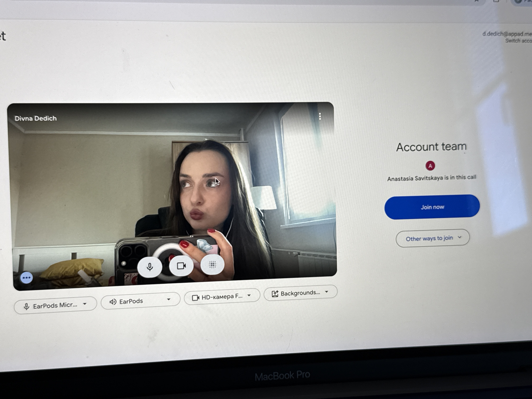
Task: Click Switch account link
Action: click(x=518, y=41)
